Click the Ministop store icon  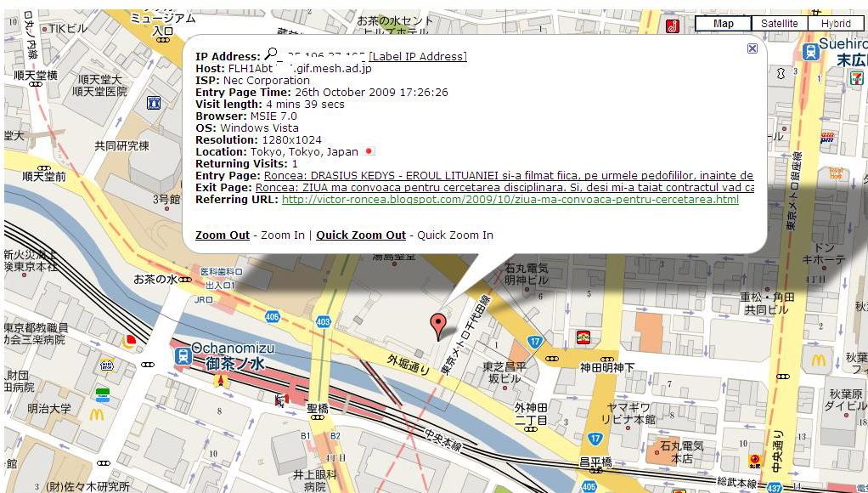[107, 365]
